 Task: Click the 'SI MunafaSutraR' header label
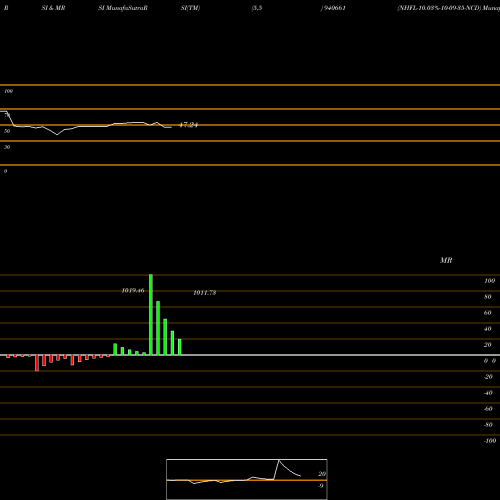tap(123, 8)
